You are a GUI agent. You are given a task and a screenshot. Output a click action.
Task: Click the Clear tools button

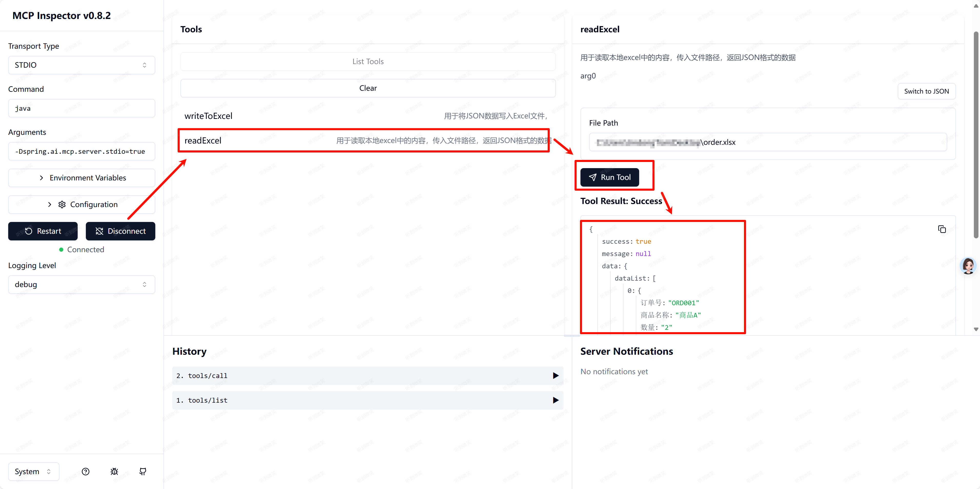pyautogui.click(x=367, y=88)
